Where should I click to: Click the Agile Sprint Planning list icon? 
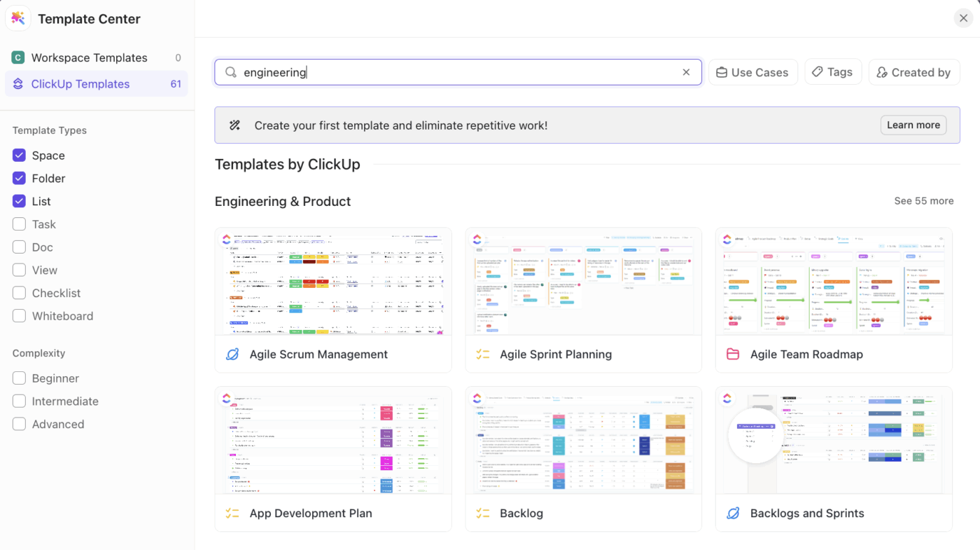(x=483, y=355)
